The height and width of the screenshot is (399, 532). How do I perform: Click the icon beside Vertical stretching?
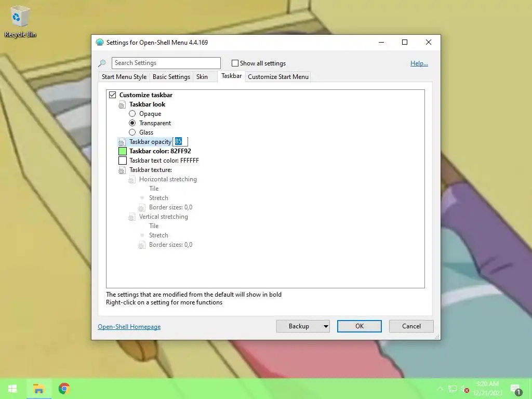pyautogui.click(x=131, y=217)
